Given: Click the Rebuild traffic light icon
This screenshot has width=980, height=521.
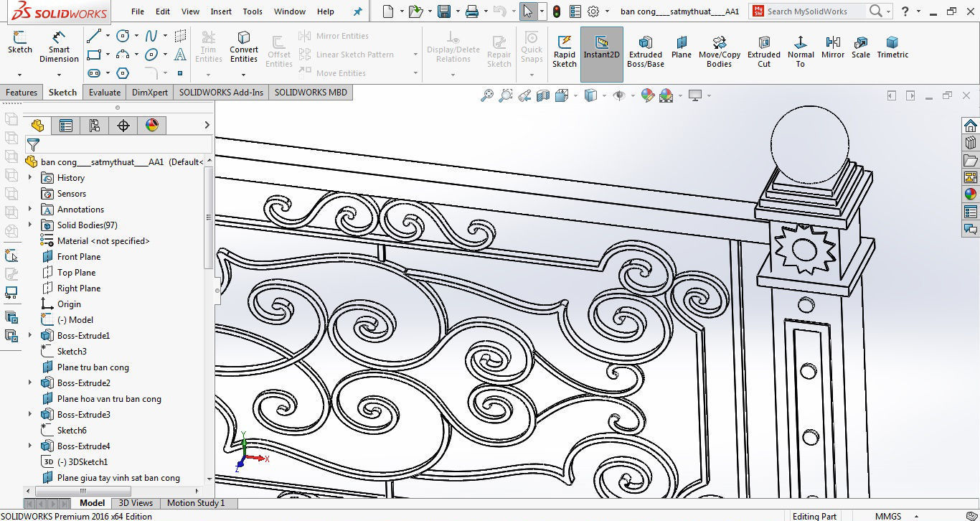Looking at the screenshot, I should coord(557,11).
